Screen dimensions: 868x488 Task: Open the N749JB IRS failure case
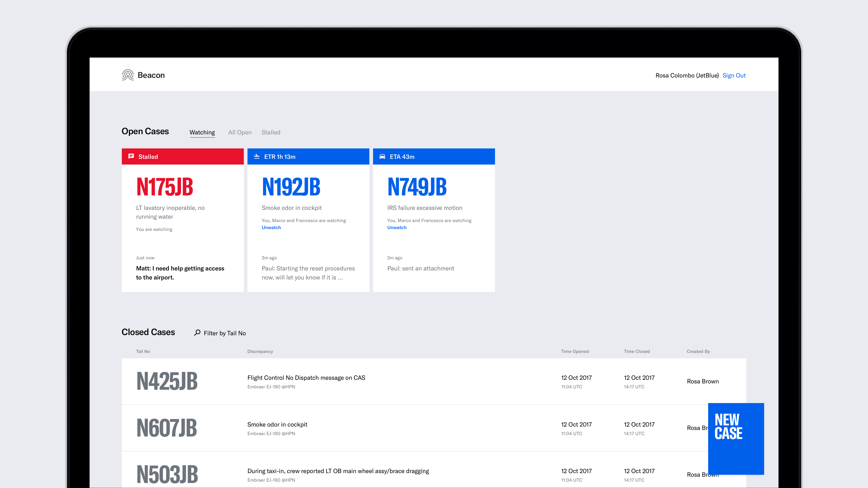click(x=417, y=187)
